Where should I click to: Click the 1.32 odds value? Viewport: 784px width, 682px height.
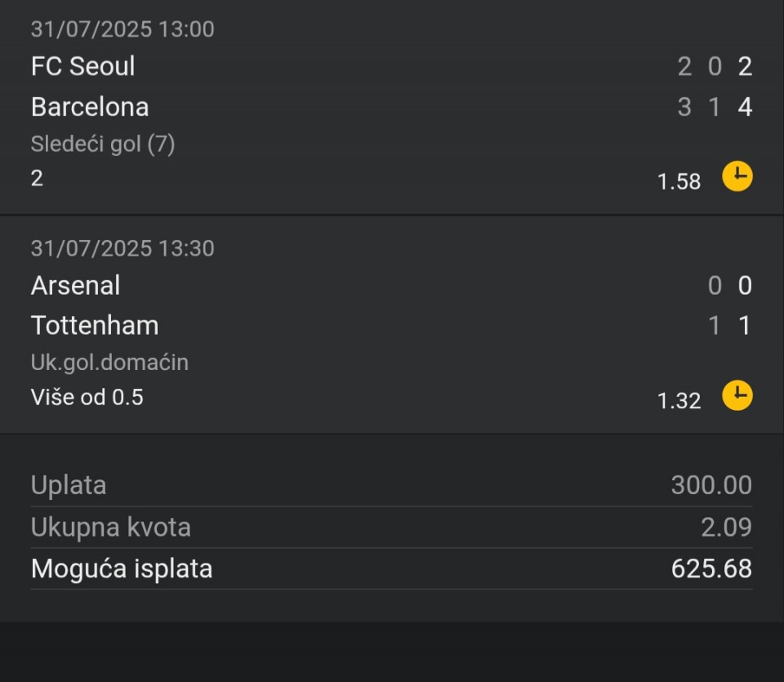pos(679,400)
